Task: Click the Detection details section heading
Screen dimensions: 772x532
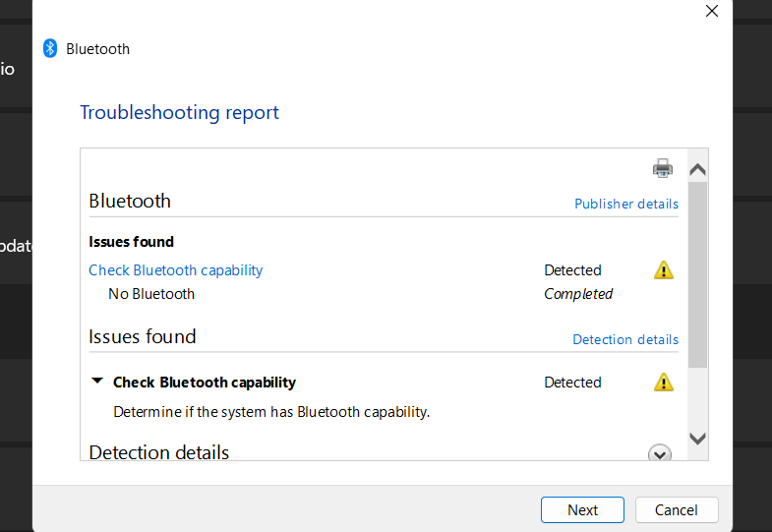Action: 159,452
